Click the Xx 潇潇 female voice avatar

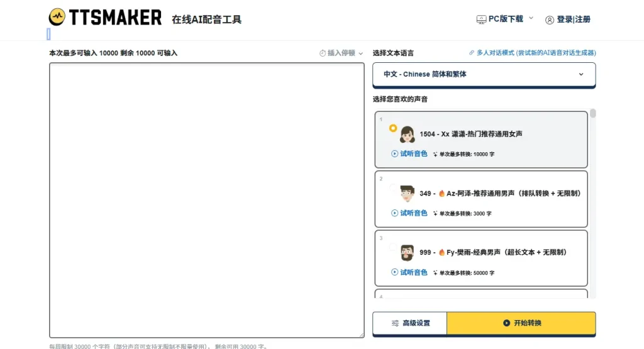pos(407,135)
